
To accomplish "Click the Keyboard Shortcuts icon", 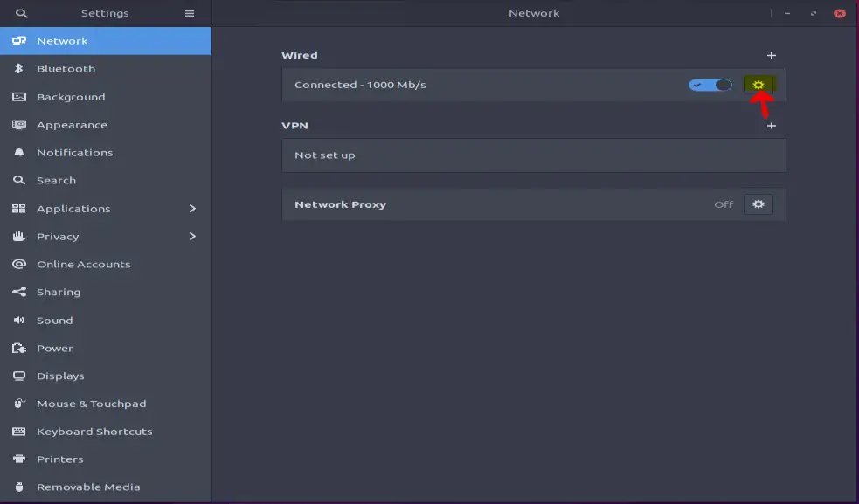I will [19, 432].
